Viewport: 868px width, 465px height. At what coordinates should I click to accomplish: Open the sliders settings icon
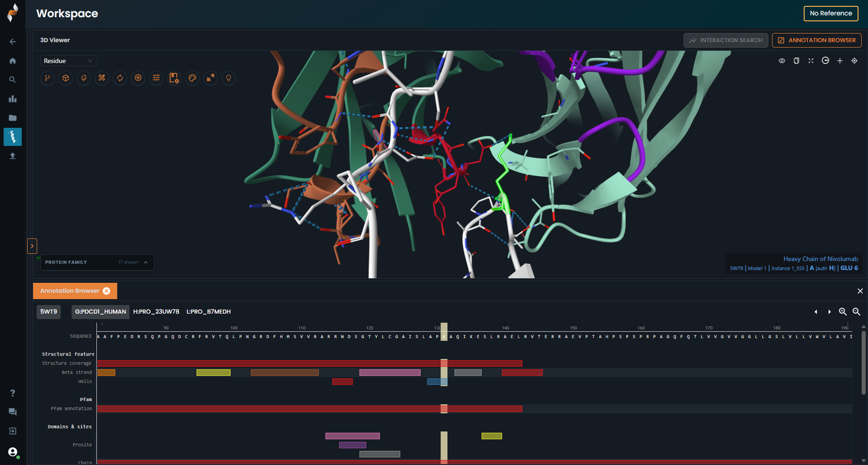click(156, 78)
